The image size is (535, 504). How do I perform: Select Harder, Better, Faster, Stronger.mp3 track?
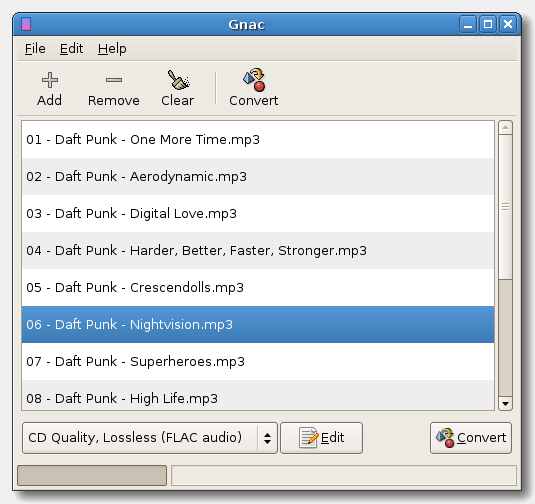click(x=258, y=250)
